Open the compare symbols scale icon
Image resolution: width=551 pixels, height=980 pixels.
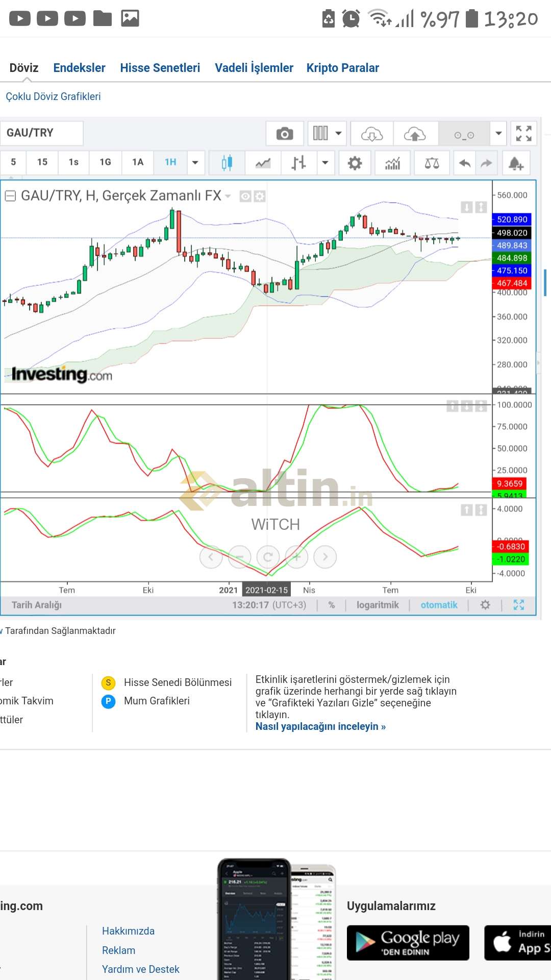pyautogui.click(x=432, y=163)
